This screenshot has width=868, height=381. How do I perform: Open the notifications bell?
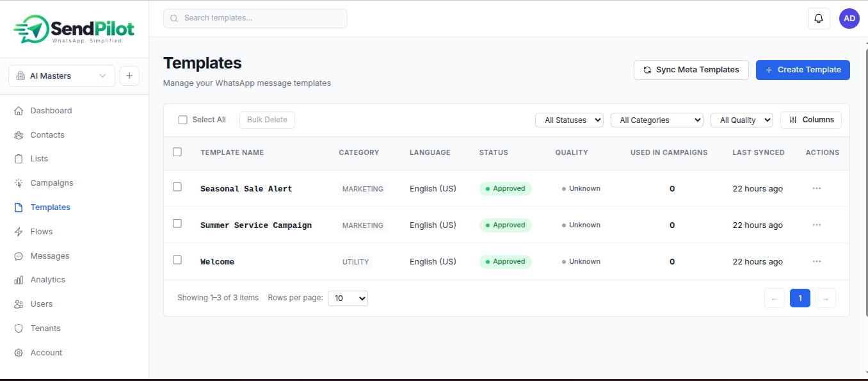(x=819, y=19)
